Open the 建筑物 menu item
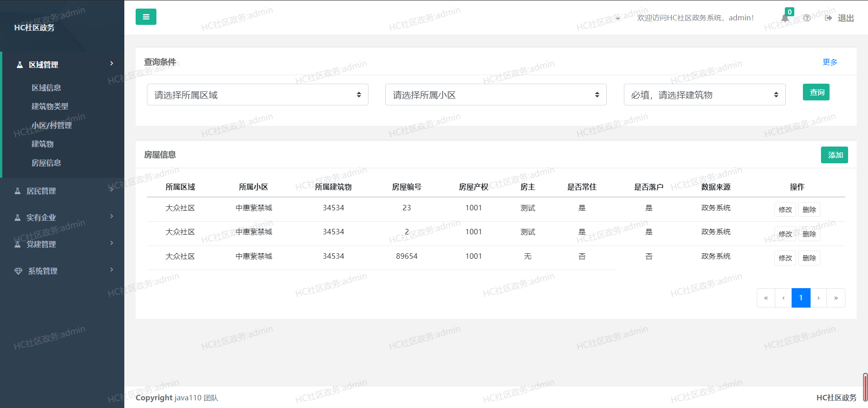Image resolution: width=868 pixels, height=408 pixels. pyautogui.click(x=42, y=144)
